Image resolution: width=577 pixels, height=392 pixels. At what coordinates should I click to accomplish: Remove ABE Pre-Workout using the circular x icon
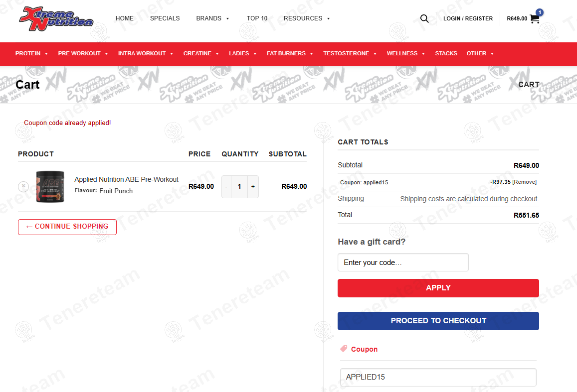(x=23, y=186)
